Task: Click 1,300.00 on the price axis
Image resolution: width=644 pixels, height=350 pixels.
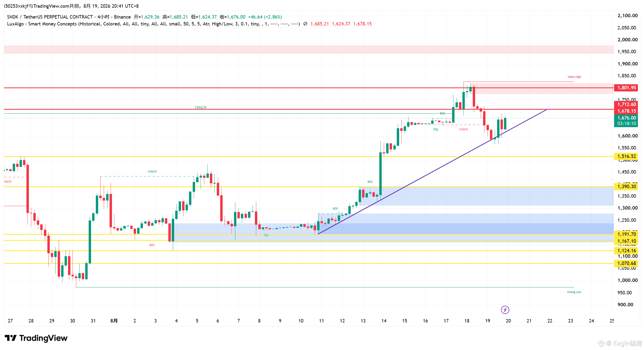Action: coord(628,208)
